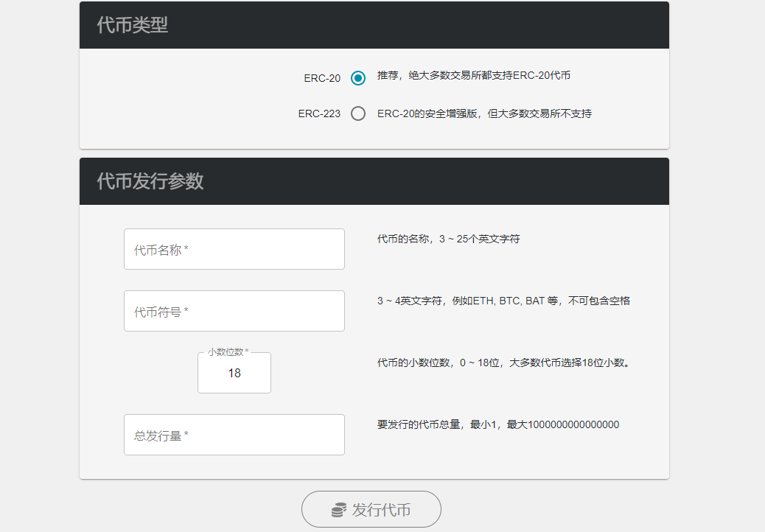
Task: Click the coin stack icon on the issue button
Action: tap(338, 508)
